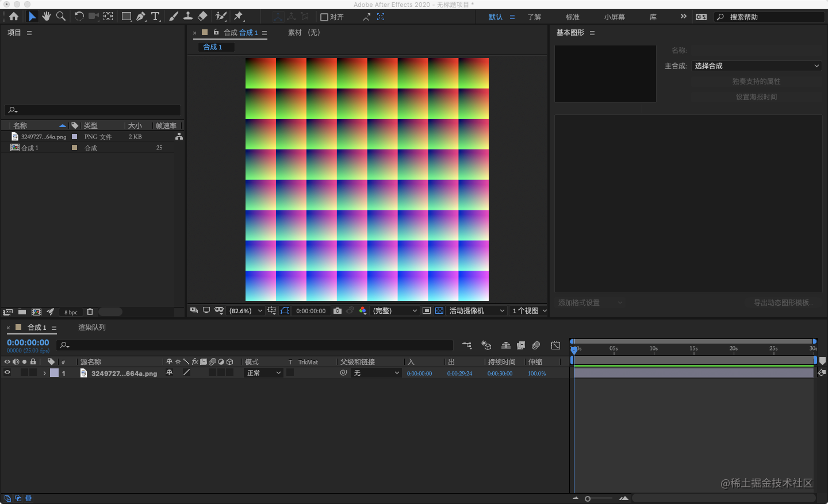
Task: Open the layer blend mode dropdown showing 正常
Action: tap(263, 372)
